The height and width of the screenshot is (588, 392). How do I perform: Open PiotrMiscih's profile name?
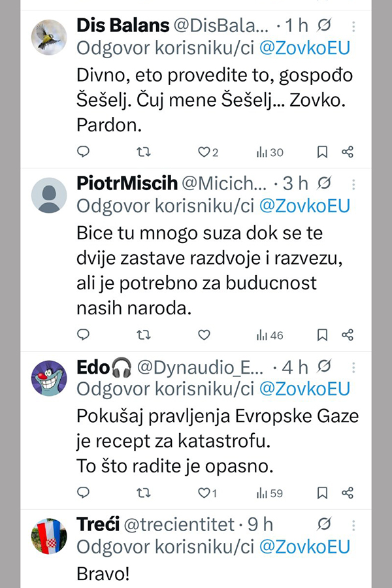pos(126,184)
